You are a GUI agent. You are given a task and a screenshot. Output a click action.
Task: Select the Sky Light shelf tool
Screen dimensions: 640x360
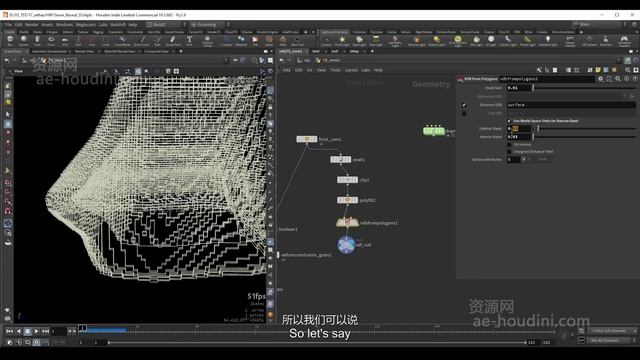tap(476, 40)
